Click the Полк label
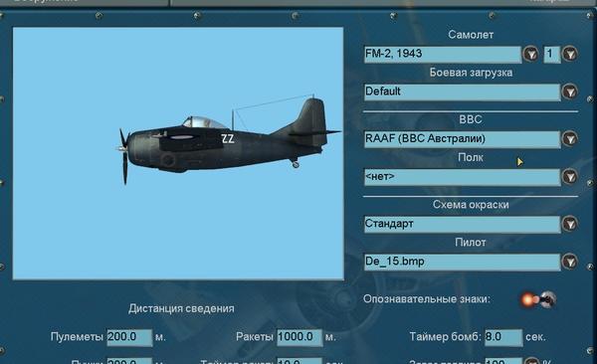Viewport: 597px width, 364px height. [x=471, y=157]
